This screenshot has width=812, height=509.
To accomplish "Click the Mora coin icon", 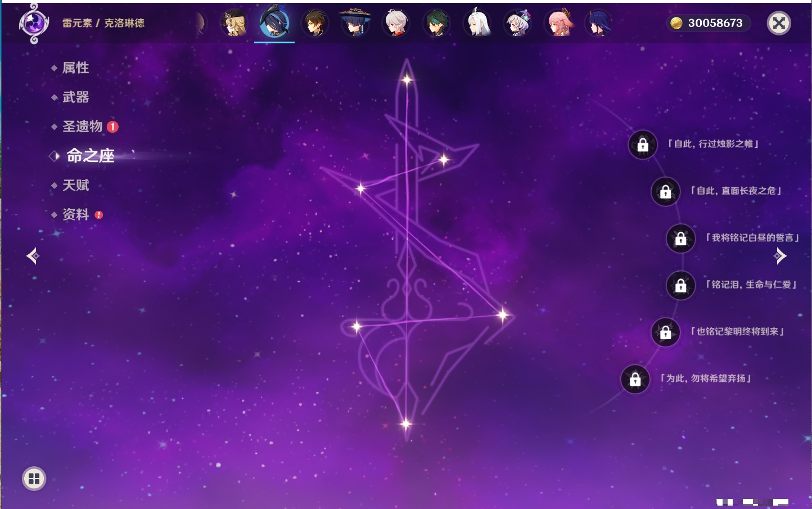I will pyautogui.click(x=676, y=23).
